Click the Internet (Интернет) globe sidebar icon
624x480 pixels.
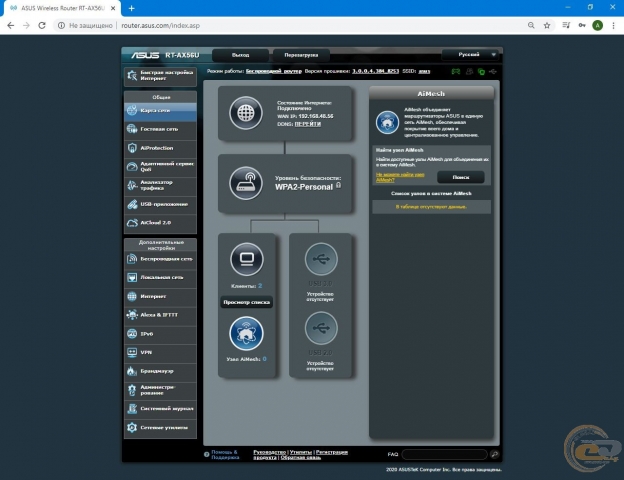click(132, 296)
